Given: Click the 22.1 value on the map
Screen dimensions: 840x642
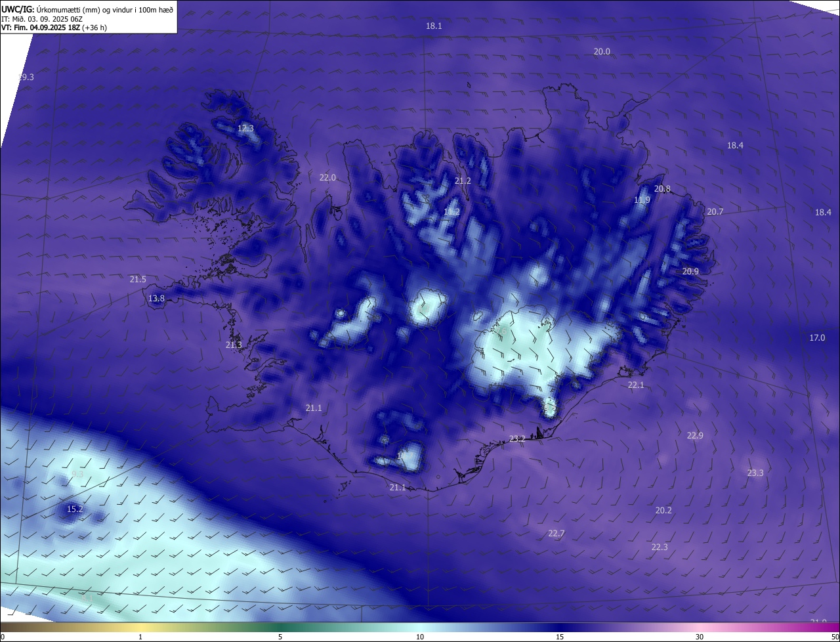Looking at the screenshot, I should click(636, 385).
